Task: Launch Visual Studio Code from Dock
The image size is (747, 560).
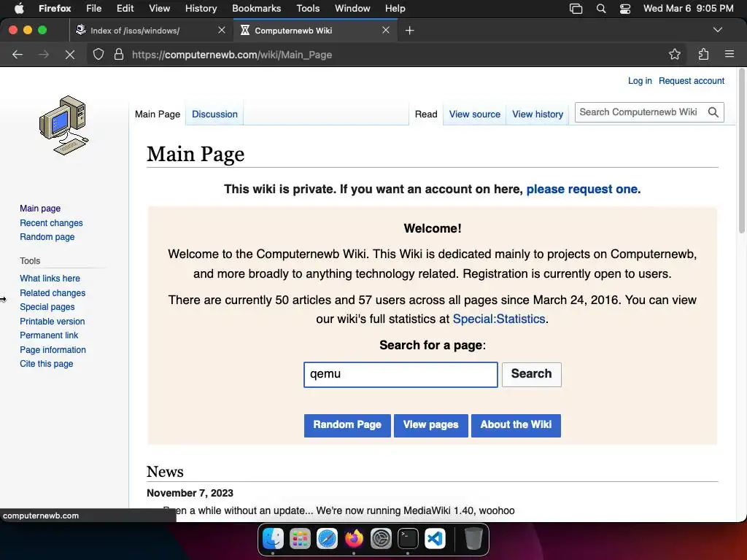Action: point(435,539)
